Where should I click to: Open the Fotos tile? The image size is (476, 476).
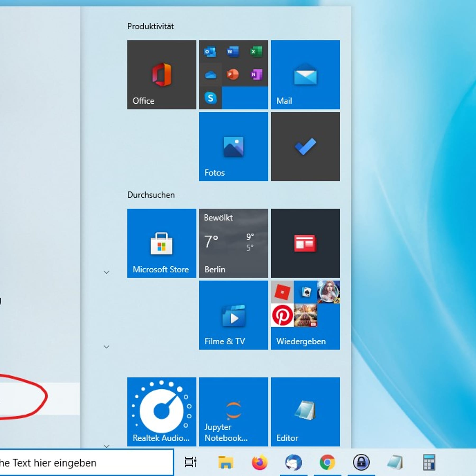click(234, 147)
